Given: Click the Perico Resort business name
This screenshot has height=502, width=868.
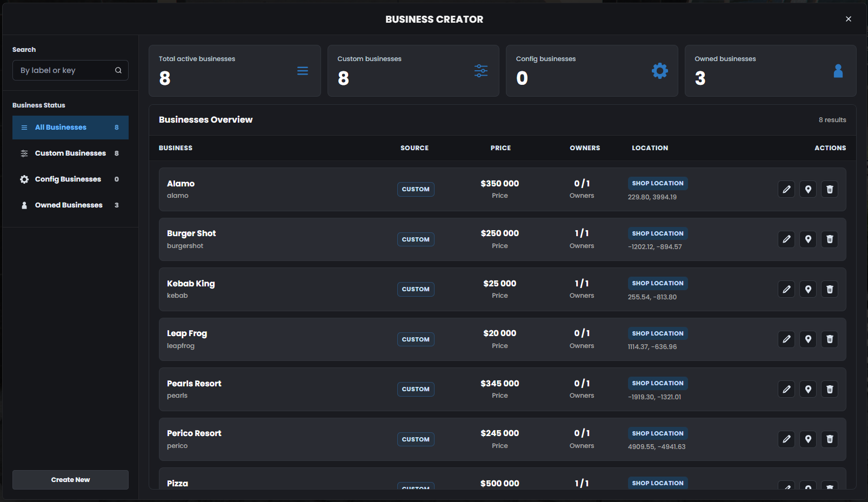Looking at the screenshot, I should (194, 433).
